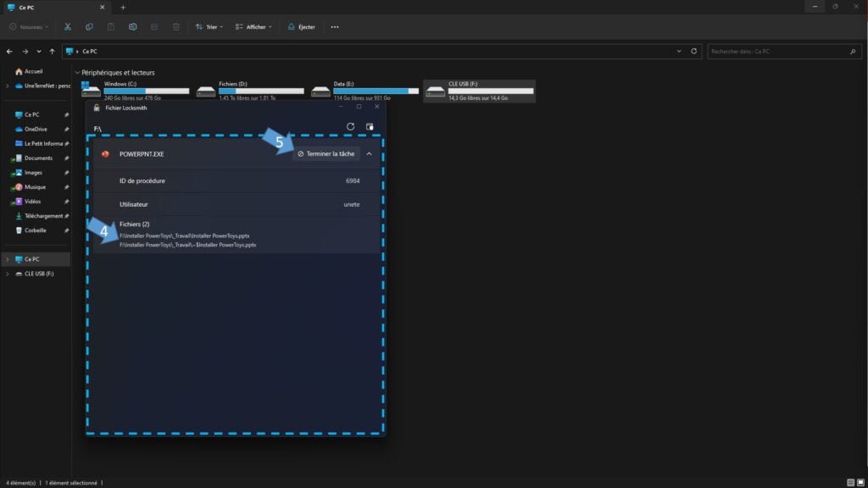868x488 pixels.
Task: Restart File Locksmith as administrator icon
Action: pyautogui.click(x=370, y=127)
